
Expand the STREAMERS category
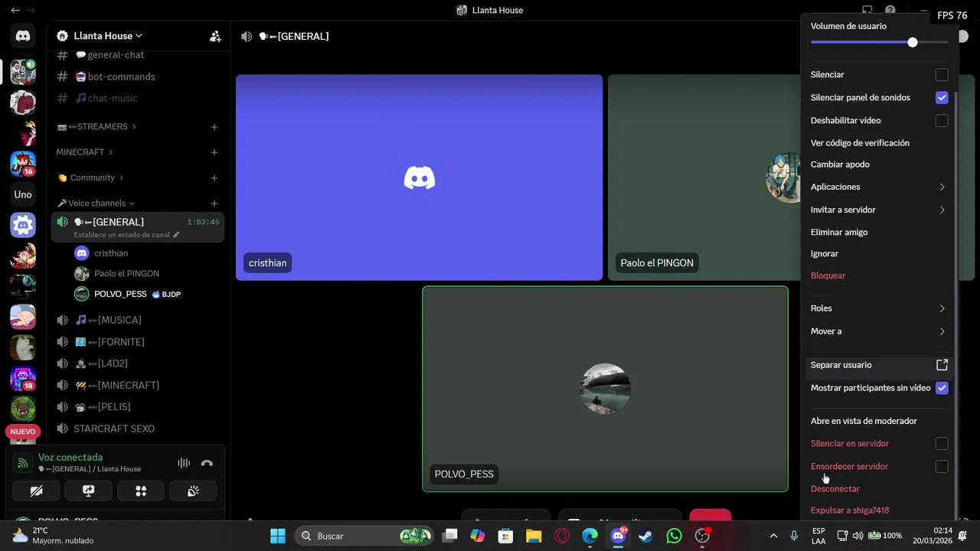tap(96, 127)
